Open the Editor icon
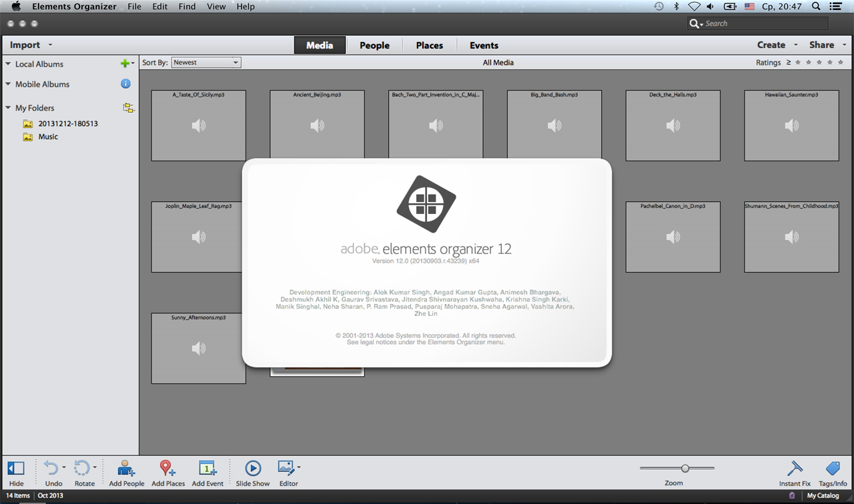The image size is (854, 504). (286, 467)
